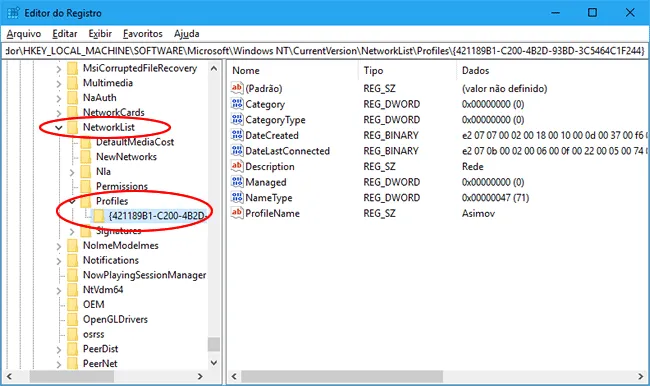
Task: Click the '0x00000047 (71)' data cell
Action: pyautogui.click(x=495, y=198)
